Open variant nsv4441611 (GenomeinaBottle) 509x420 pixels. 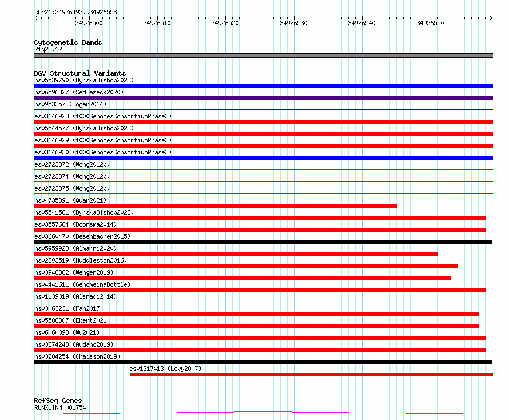click(82, 284)
